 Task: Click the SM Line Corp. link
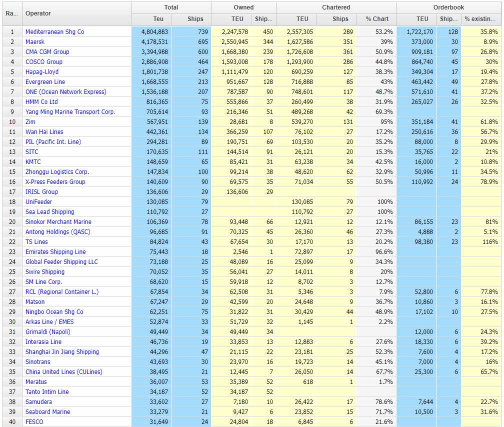tap(43, 281)
